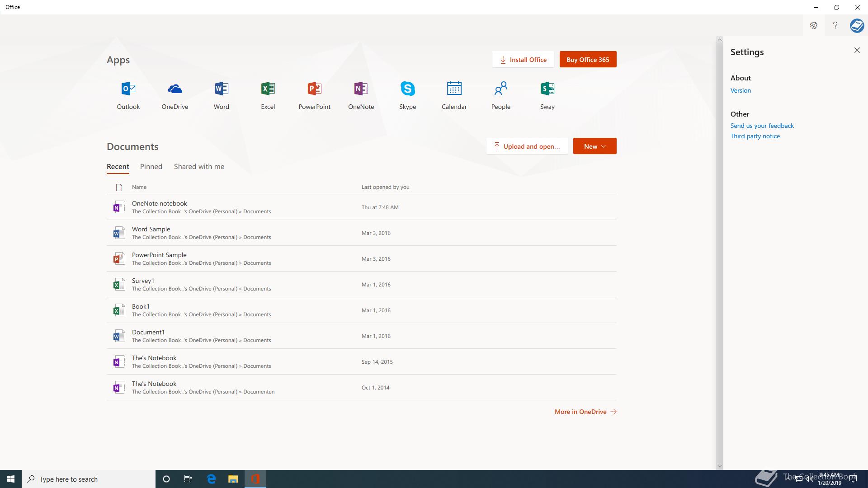Open the Word Sample document
The height and width of the screenshot is (488, 868).
pyautogui.click(x=362, y=233)
